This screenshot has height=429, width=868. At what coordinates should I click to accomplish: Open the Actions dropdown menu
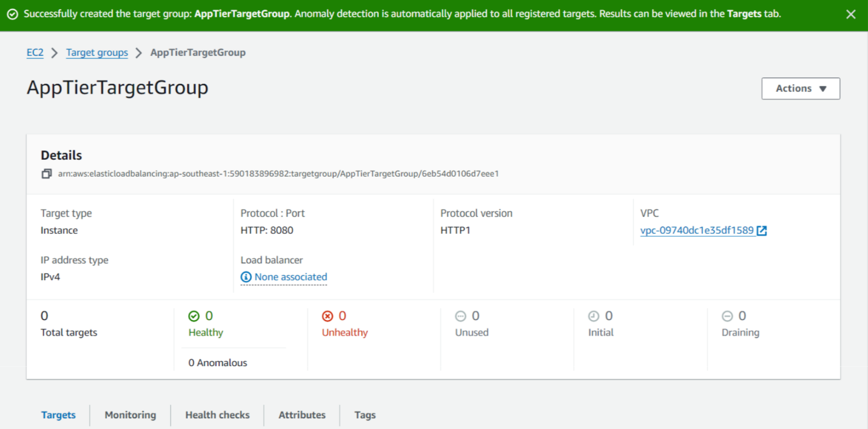(801, 88)
